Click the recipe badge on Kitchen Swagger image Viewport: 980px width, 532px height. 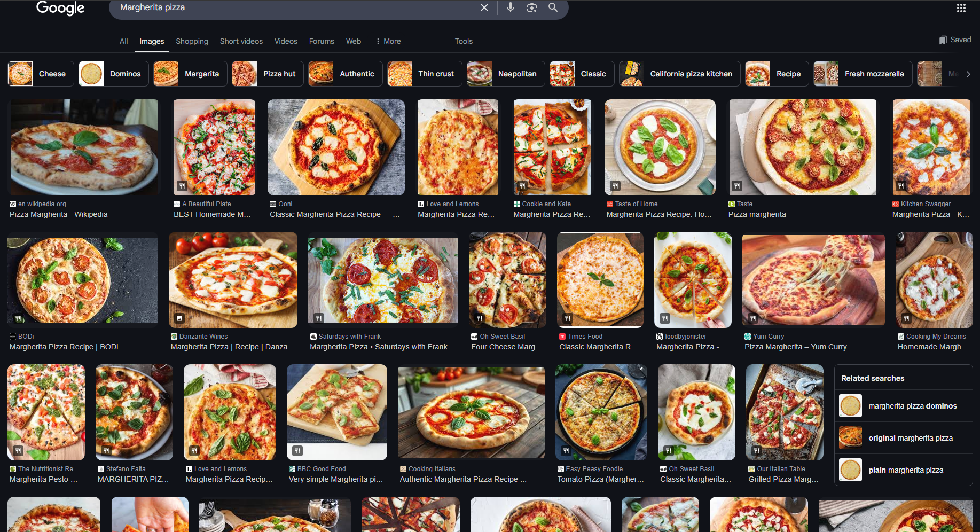[x=901, y=186]
